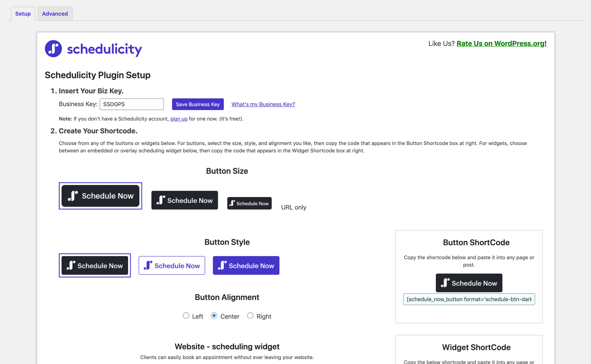Select Left button alignment
The width and height of the screenshot is (591, 364).
186,316
